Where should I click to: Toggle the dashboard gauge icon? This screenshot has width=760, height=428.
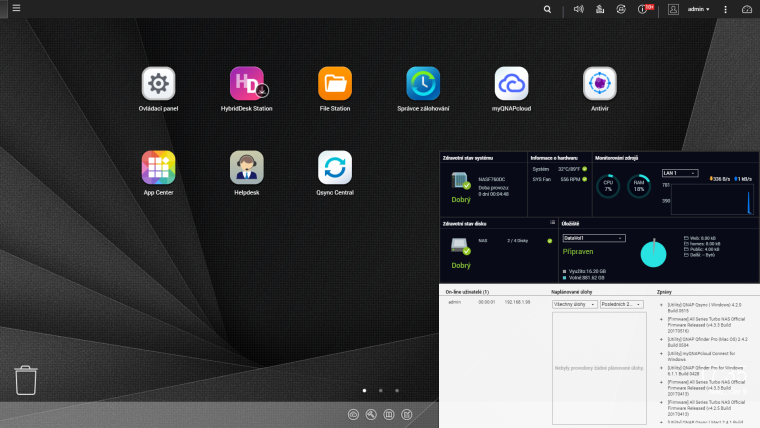(x=747, y=9)
